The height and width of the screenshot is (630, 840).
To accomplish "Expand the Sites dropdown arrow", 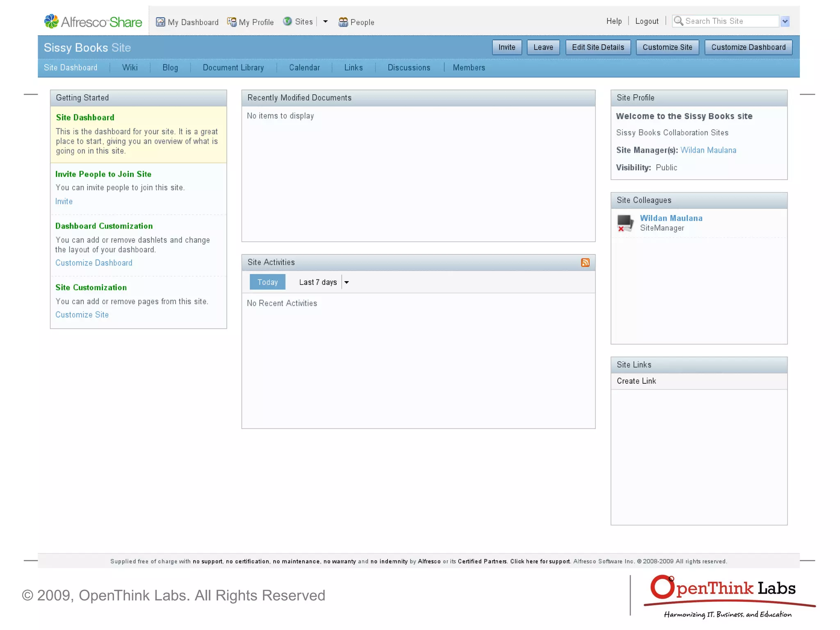I will pos(325,22).
